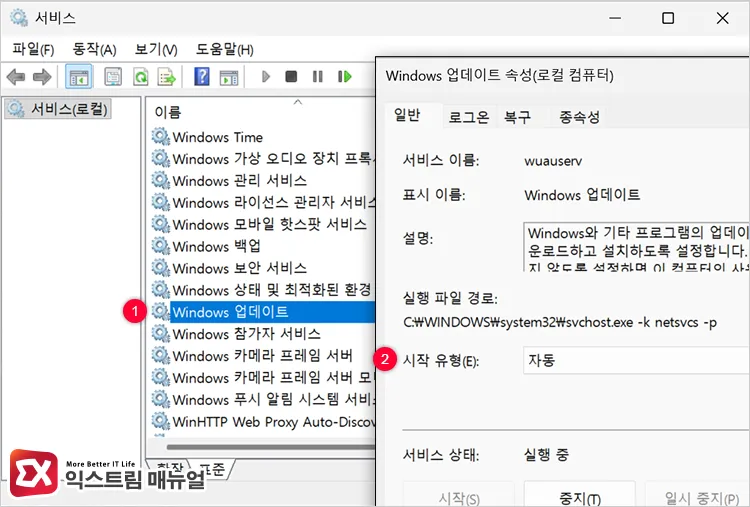Click the Pause Service toolbar icon

point(318,77)
